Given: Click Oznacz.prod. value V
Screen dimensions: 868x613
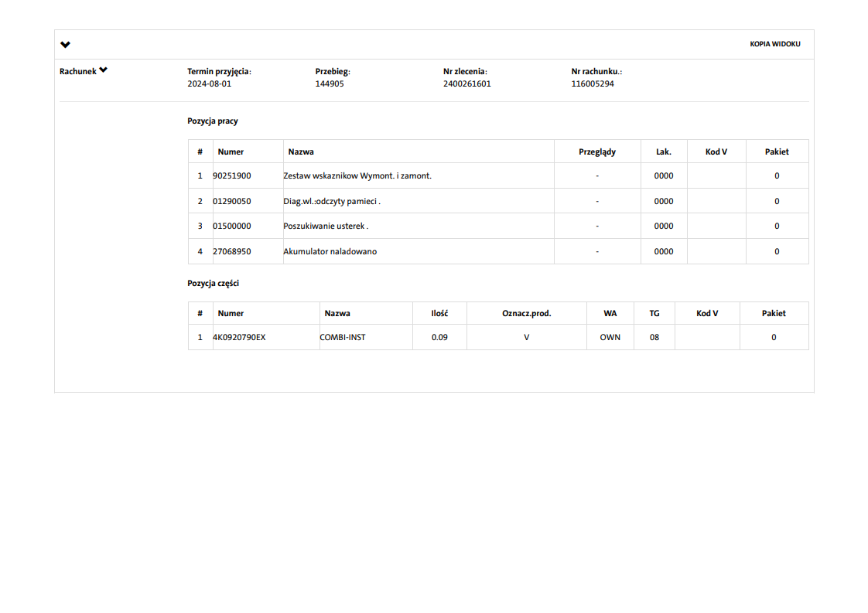Looking at the screenshot, I should (x=526, y=338).
